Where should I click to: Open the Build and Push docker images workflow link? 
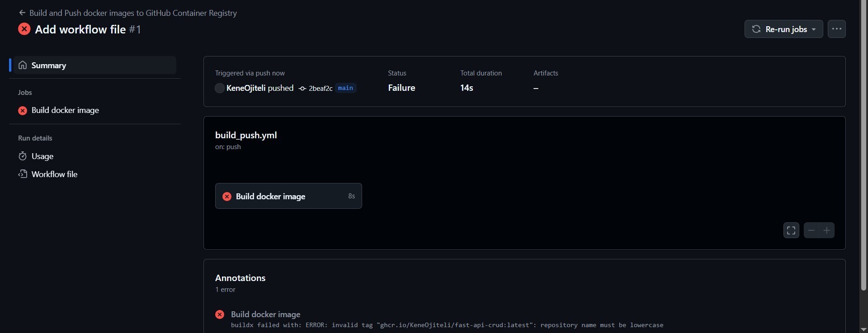pos(133,13)
